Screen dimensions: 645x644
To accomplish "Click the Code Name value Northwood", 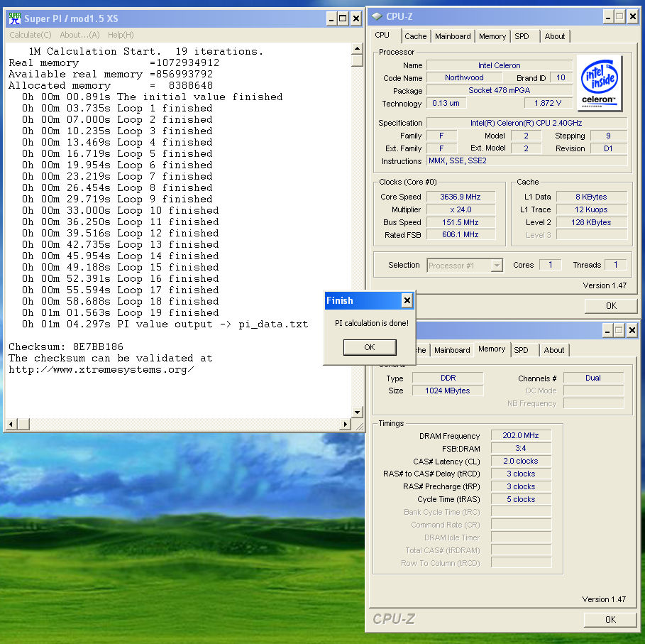I will pyautogui.click(x=465, y=77).
